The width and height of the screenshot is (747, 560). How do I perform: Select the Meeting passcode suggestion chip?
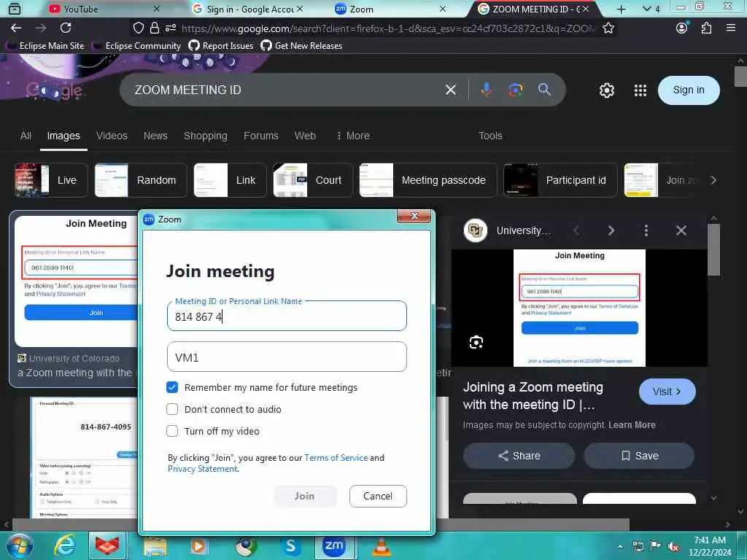(x=427, y=180)
